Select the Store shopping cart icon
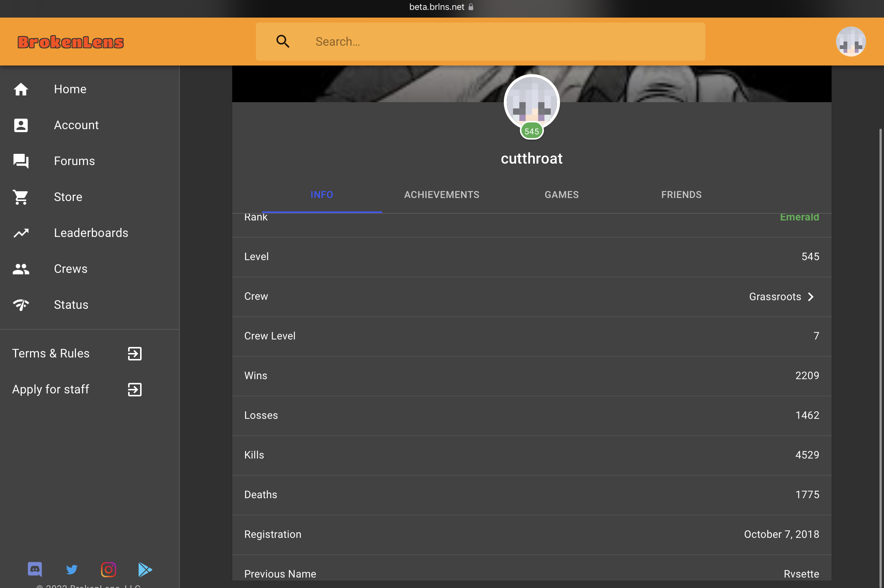 pyautogui.click(x=21, y=197)
